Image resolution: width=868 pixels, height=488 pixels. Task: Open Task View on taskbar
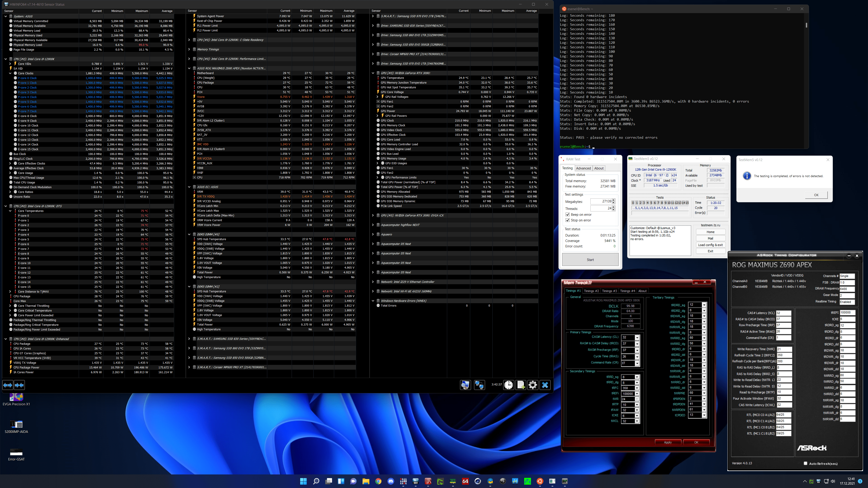point(328,481)
